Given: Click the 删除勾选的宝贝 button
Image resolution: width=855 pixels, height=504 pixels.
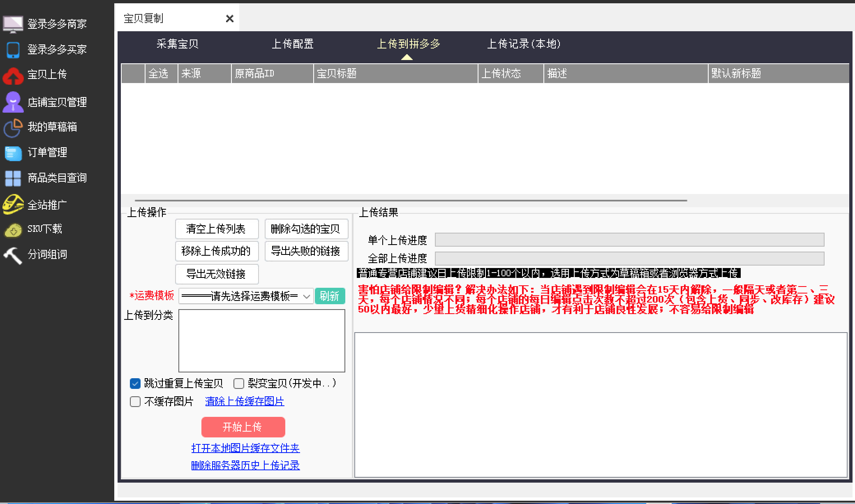Looking at the screenshot, I should pos(306,229).
